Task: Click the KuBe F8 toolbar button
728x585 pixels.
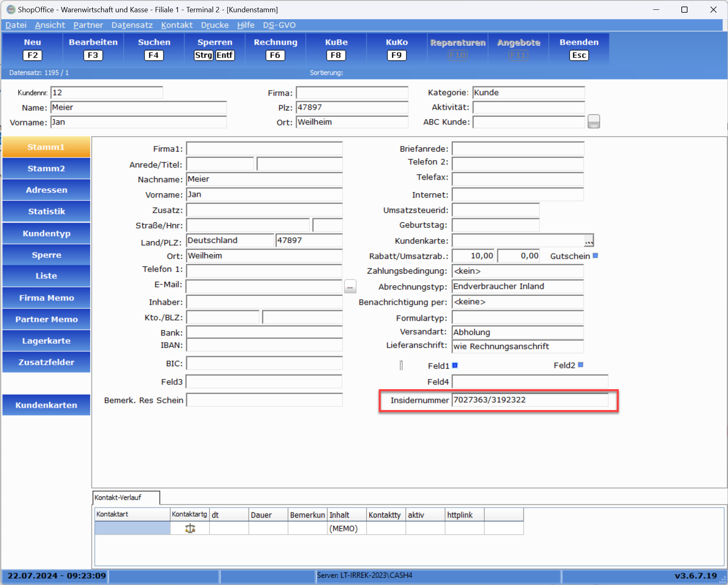Action: (x=336, y=49)
